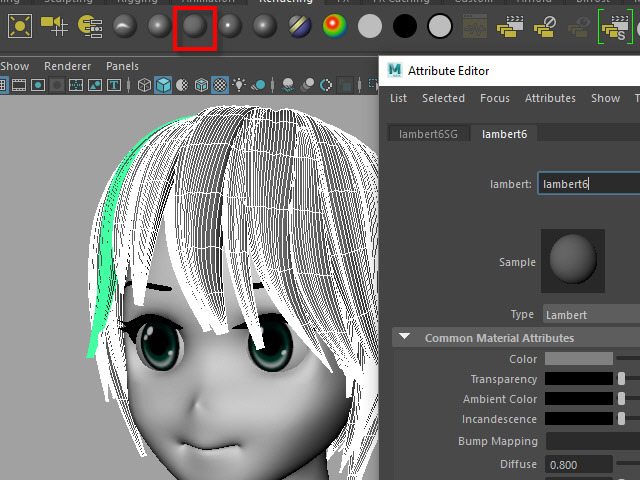This screenshot has width=640, height=480.
Task: Toggle textured checker display in viewport toolbar
Action: 219,85
